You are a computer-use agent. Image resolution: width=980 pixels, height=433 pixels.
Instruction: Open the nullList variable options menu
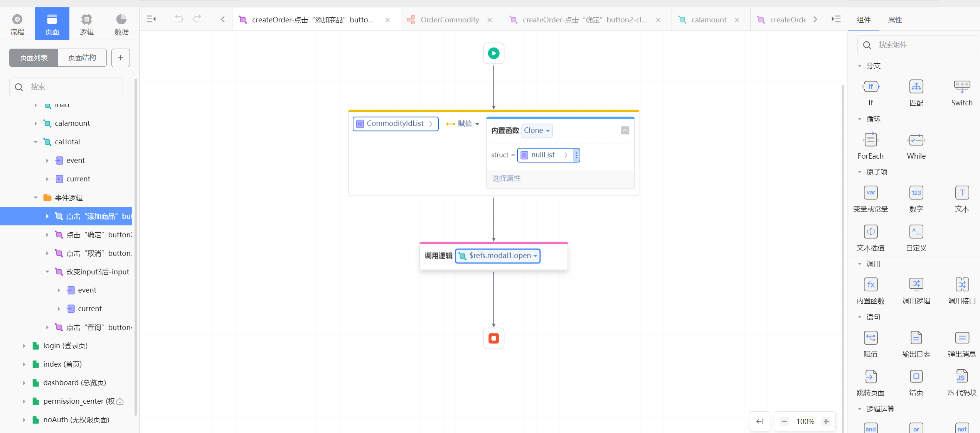tap(576, 155)
